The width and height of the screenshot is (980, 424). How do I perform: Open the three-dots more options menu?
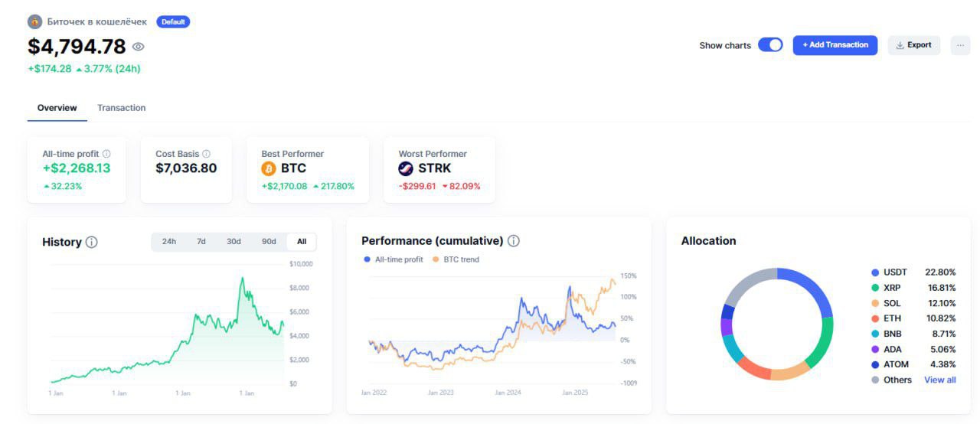click(960, 45)
